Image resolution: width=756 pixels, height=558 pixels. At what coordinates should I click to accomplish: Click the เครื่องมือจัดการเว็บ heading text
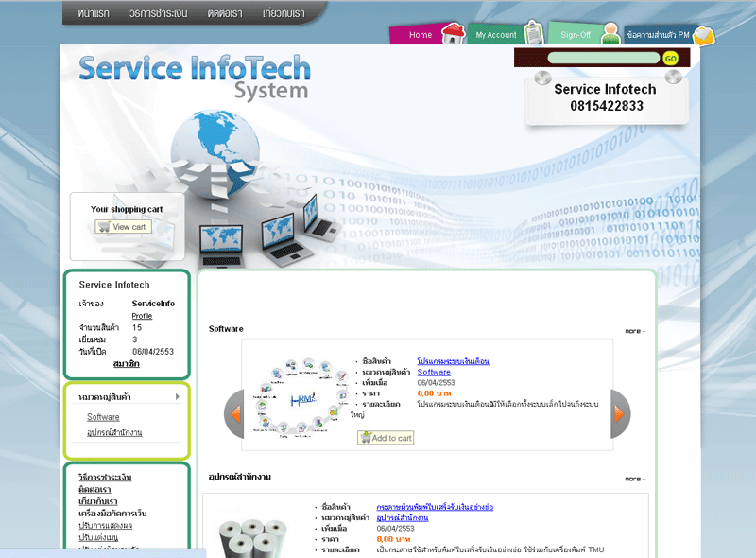[x=112, y=514]
